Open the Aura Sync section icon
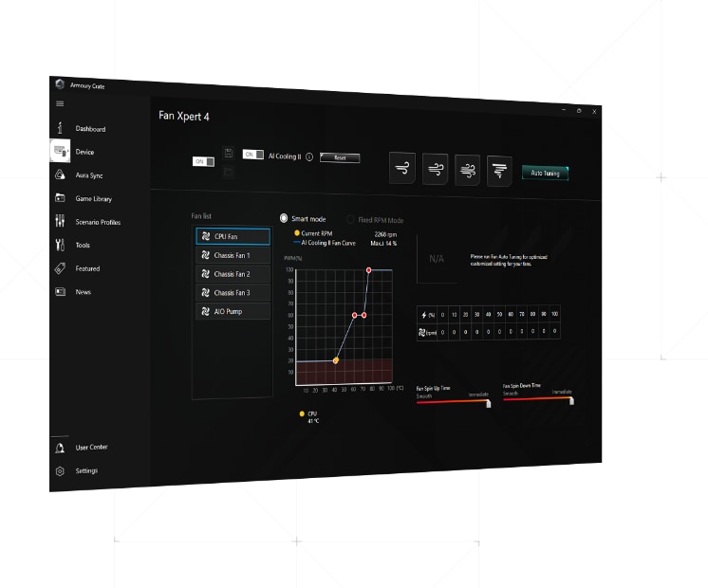The width and height of the screenshot is (708, 588). 60,175
